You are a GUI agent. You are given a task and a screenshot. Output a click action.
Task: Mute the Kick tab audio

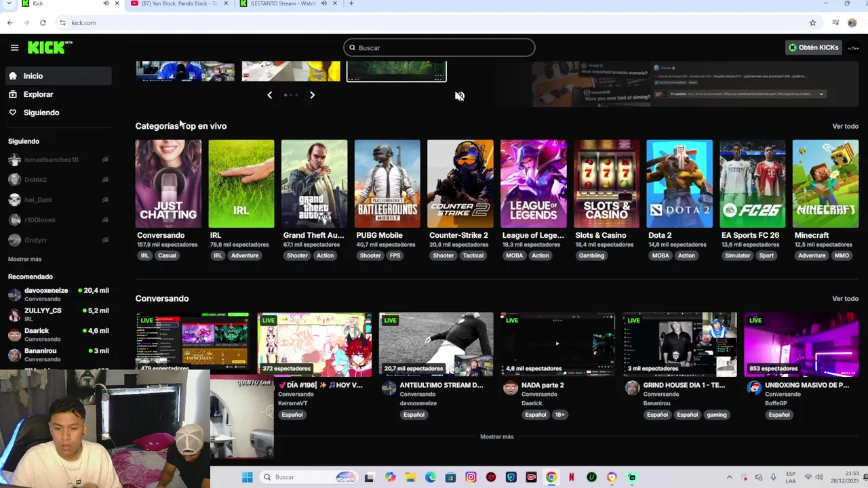pos(106,3)
